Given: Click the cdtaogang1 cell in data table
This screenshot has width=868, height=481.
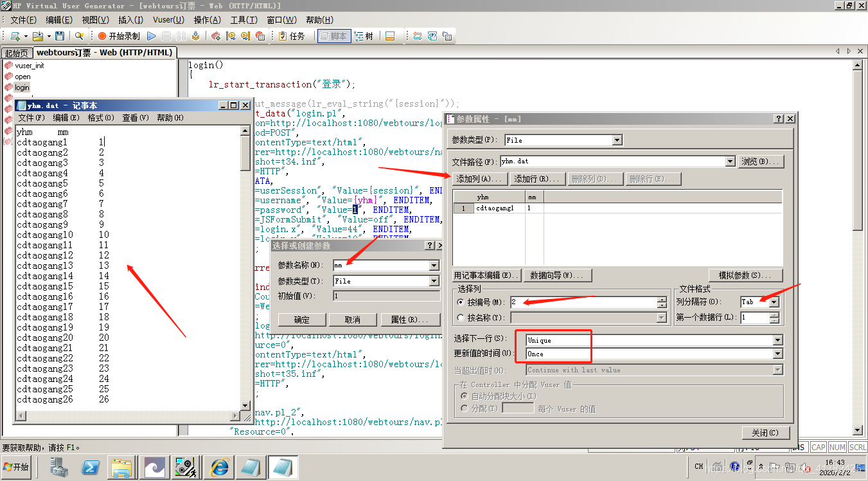Looking at the screenshot, I should [499, 208].
